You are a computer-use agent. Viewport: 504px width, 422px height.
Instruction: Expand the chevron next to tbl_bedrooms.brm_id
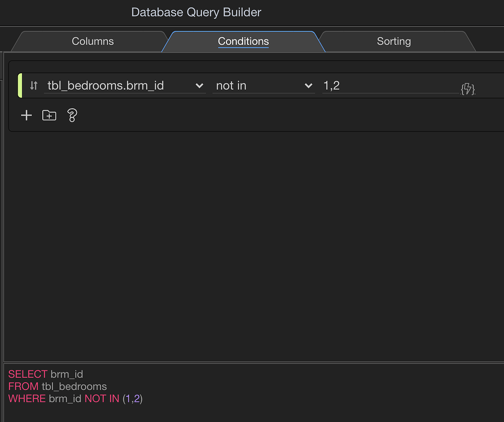tap(199, 86)
